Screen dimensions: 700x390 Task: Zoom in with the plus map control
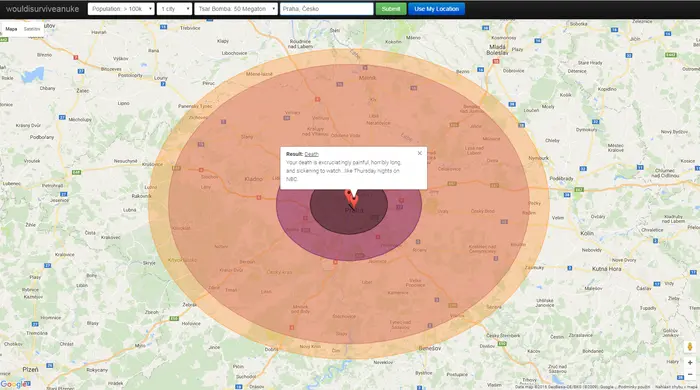pyautogui.click(x=690, y=363)
